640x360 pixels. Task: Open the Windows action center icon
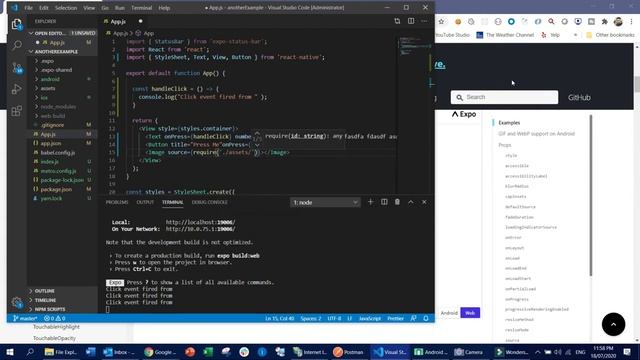(x=627, y=352)
